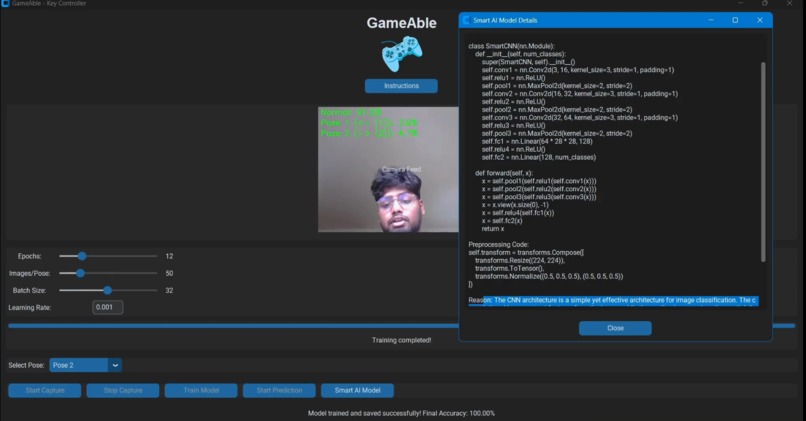The image size is (806, 421).
Task: Adjust the Images/Pose slider handle
Action: tap(80, 273)
